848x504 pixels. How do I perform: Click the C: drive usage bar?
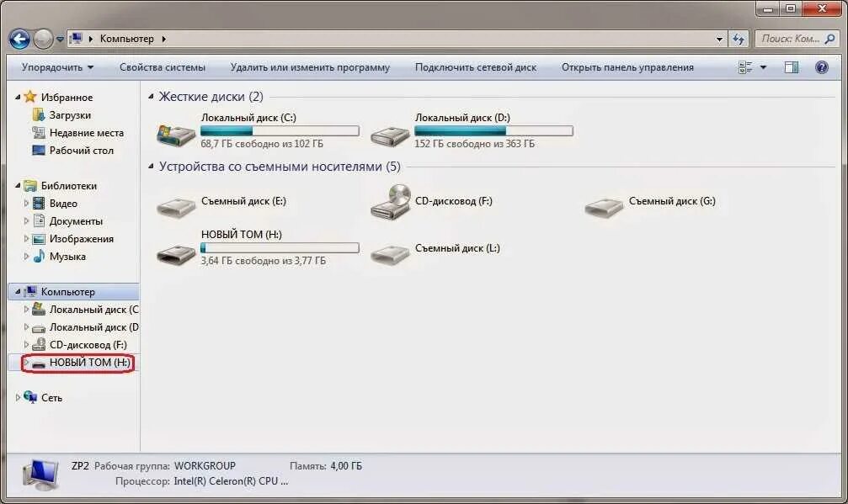pyautogui.click(x=280, y=130)
